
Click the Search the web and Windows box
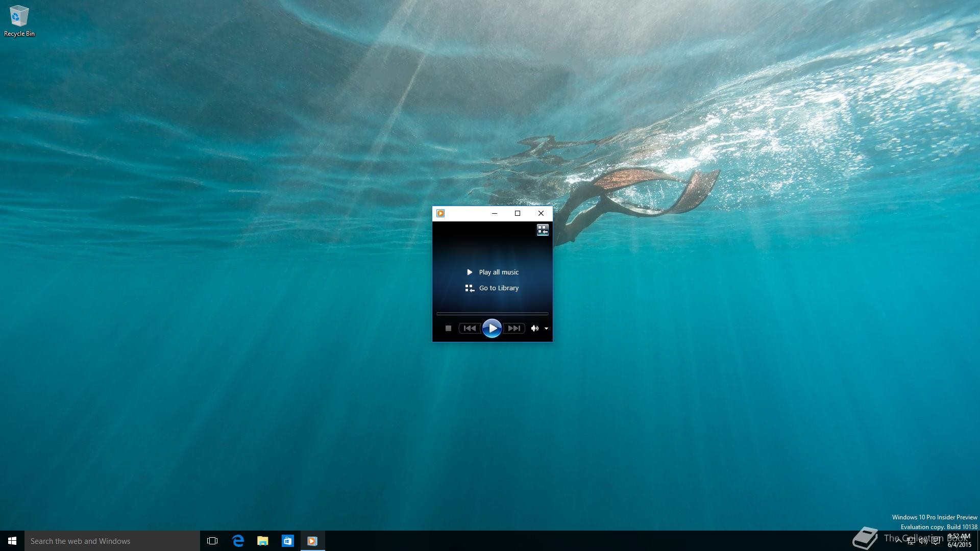click(x=112, y=541)
